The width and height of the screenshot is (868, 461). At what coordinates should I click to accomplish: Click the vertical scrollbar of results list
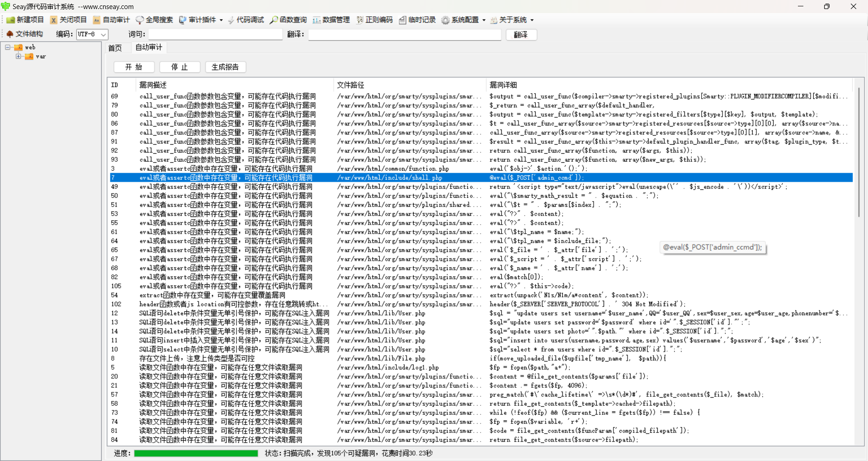coord(859,152)
